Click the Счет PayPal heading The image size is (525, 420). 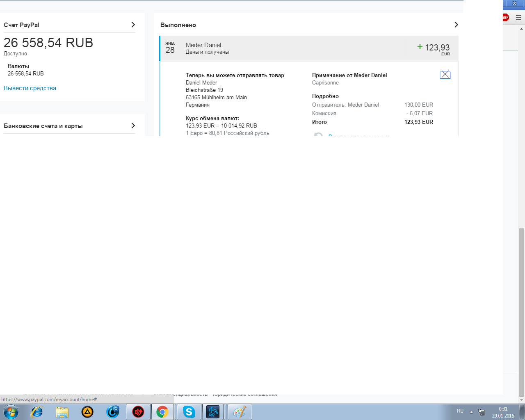coord(22,25)
